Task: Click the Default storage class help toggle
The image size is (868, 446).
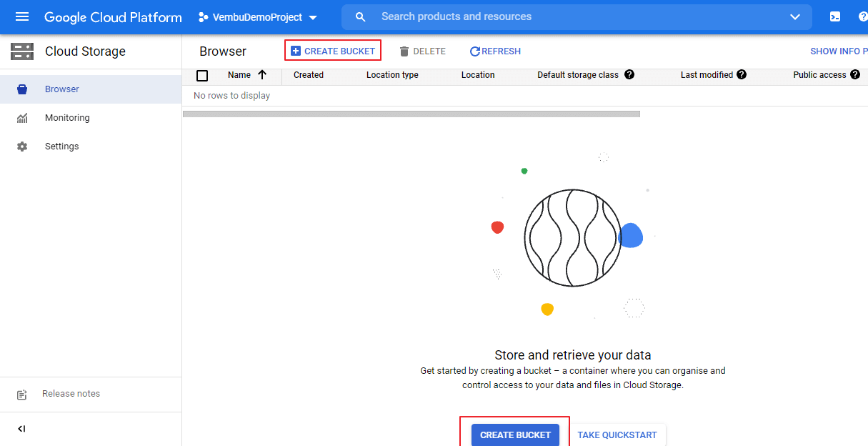Action: point(628,75)
